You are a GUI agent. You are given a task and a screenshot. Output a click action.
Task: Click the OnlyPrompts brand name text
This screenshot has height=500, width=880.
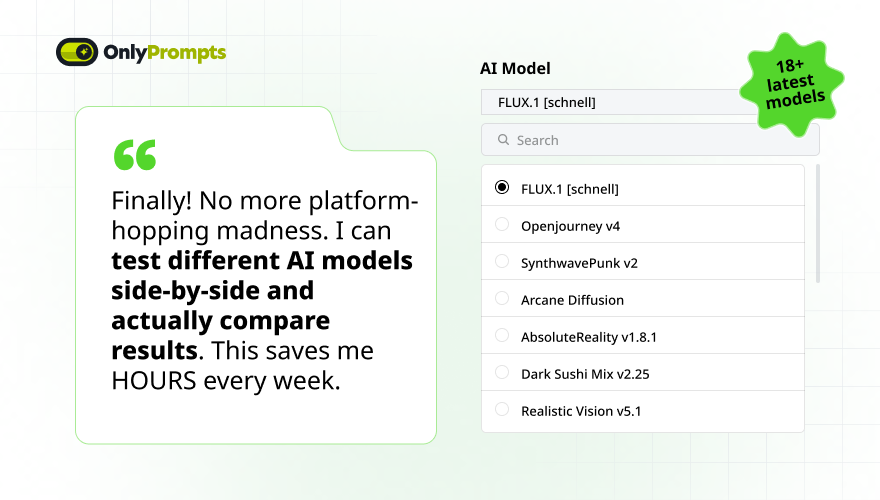point(164,53)
